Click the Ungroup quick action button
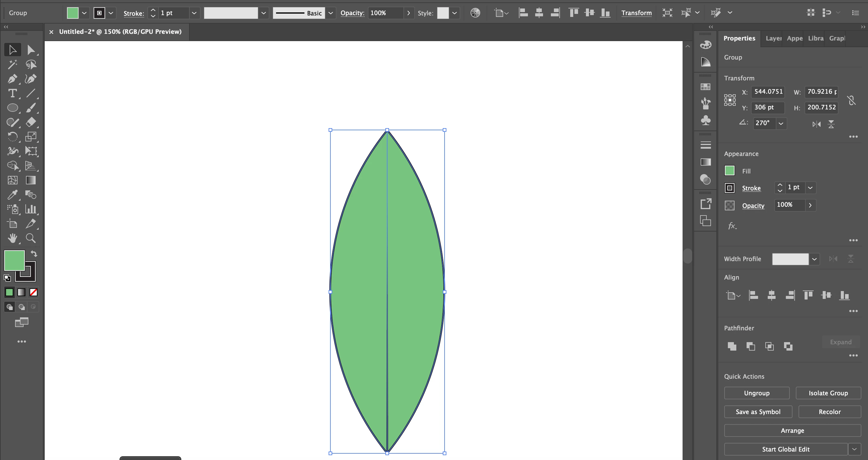The width and height of the screenshot is (868, 460). [x=757, y=393]
